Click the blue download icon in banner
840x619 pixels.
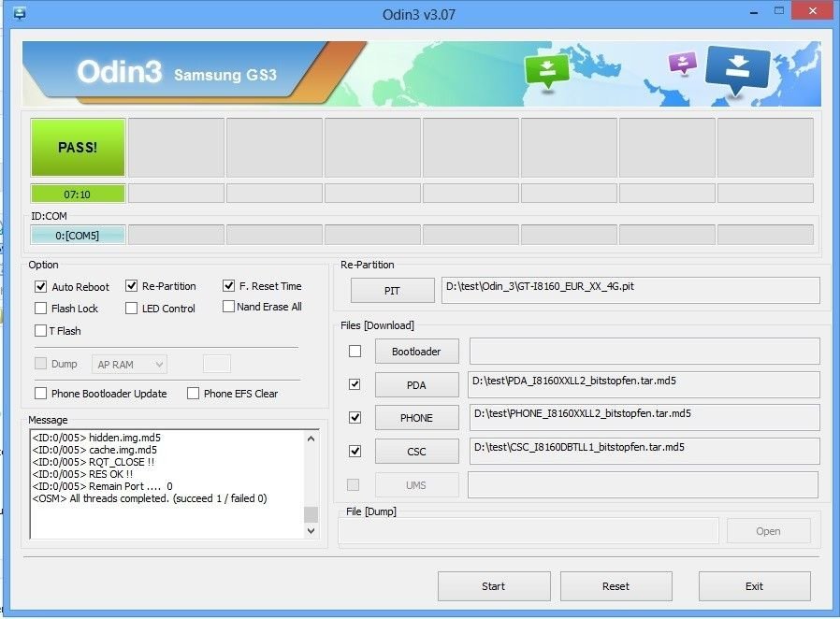click(x=738, y=70)
